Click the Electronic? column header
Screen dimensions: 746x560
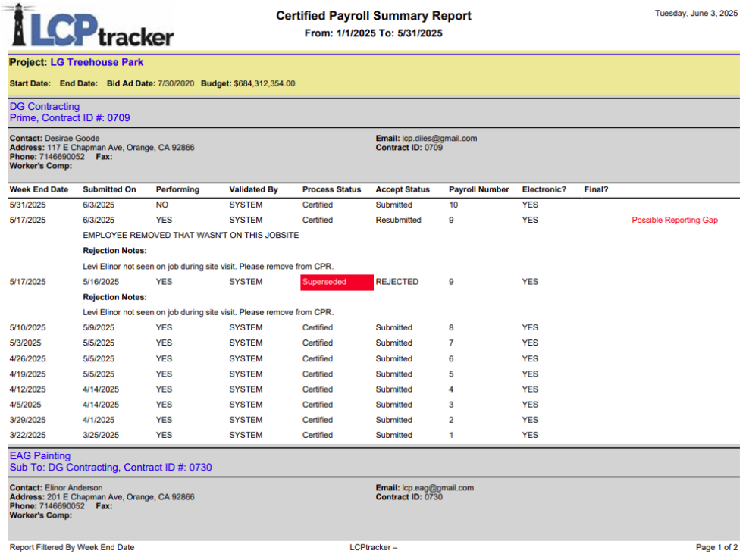pyautogui.click(x=544, y=189)
